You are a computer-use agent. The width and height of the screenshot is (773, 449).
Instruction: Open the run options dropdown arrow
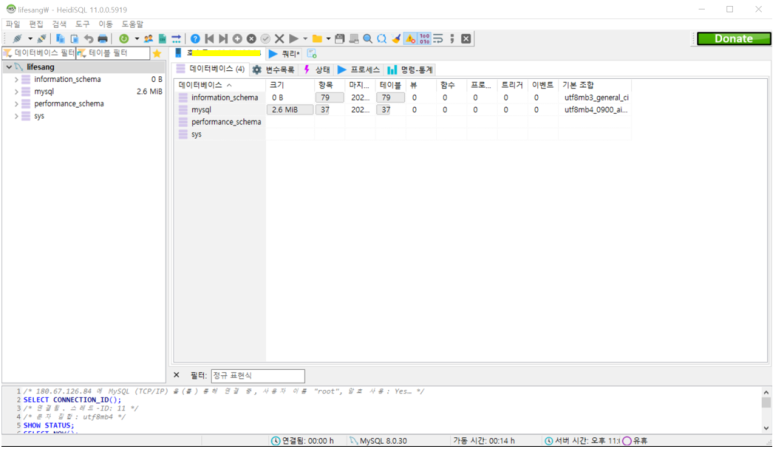(305, 38)
